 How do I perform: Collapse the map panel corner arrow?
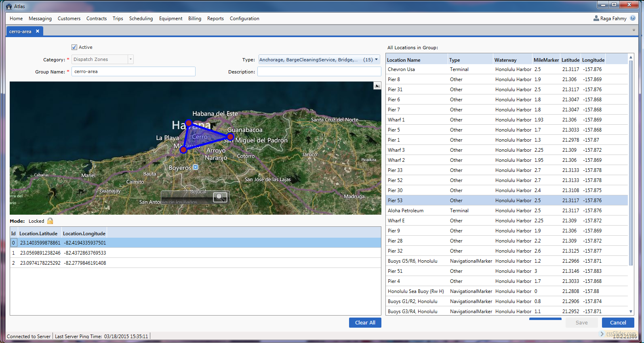coord(377,86)
